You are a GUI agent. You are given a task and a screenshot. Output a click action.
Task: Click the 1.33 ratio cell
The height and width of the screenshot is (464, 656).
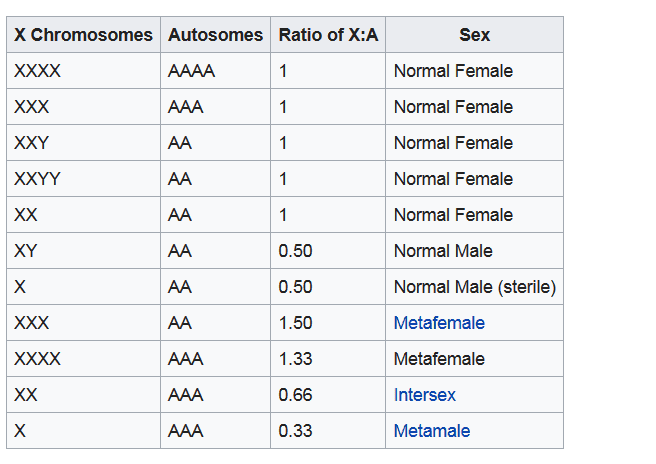[296, 359]
